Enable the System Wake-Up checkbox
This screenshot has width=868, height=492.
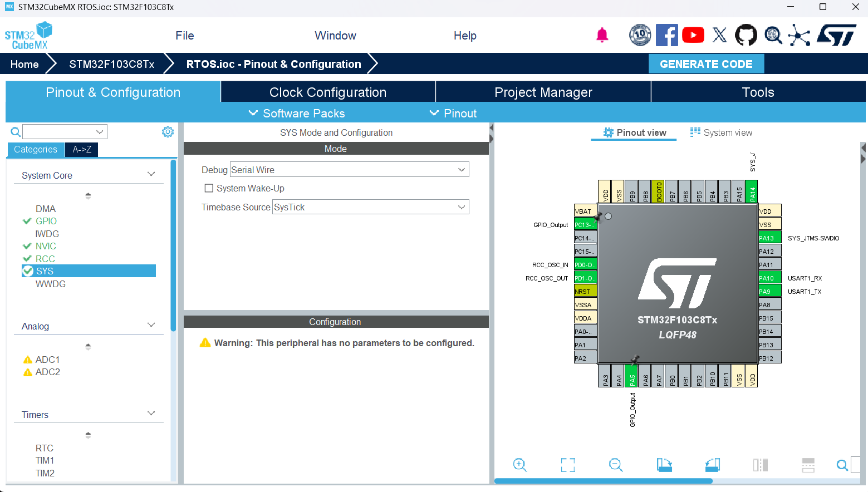pyautogui.click(x=209, y=188)
